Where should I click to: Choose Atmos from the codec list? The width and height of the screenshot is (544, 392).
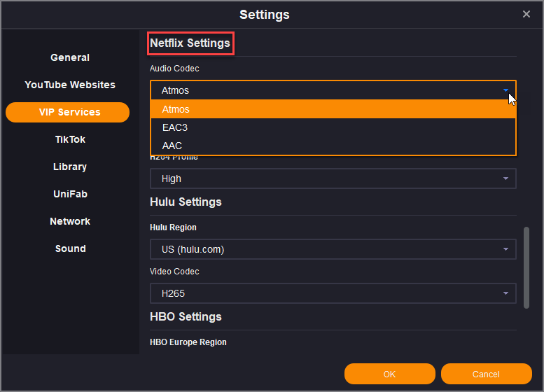pyautogui.click(x=333, y=109)
